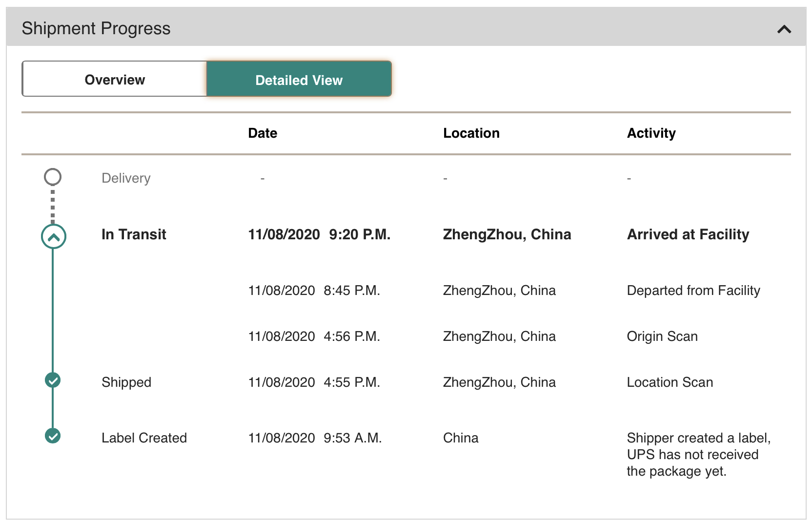Select the In Transit status label
Screen dimensions: 812x525
pos(134,234)
